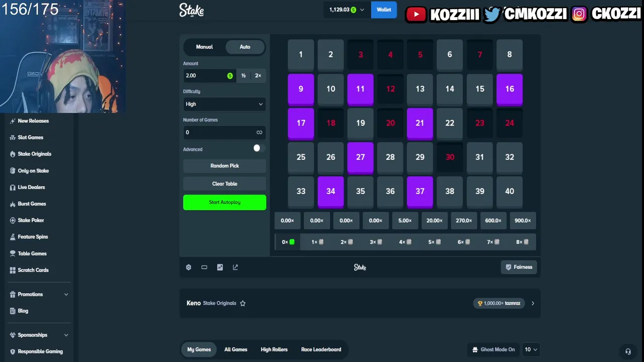The width and height of the screenshot is (644, 362).
Task: Click the Number of Games field
Action: click(x=224, y=132)
